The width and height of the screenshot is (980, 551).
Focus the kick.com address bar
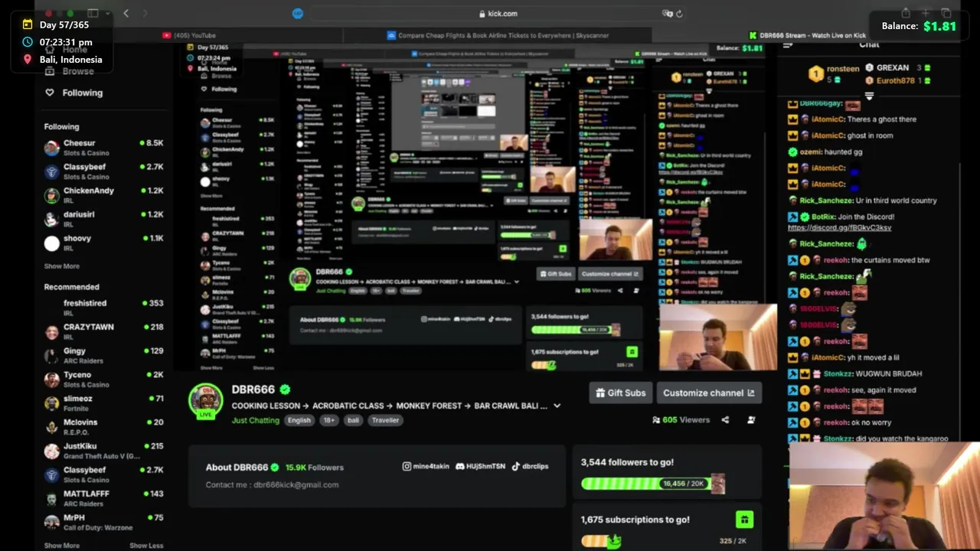498,14
